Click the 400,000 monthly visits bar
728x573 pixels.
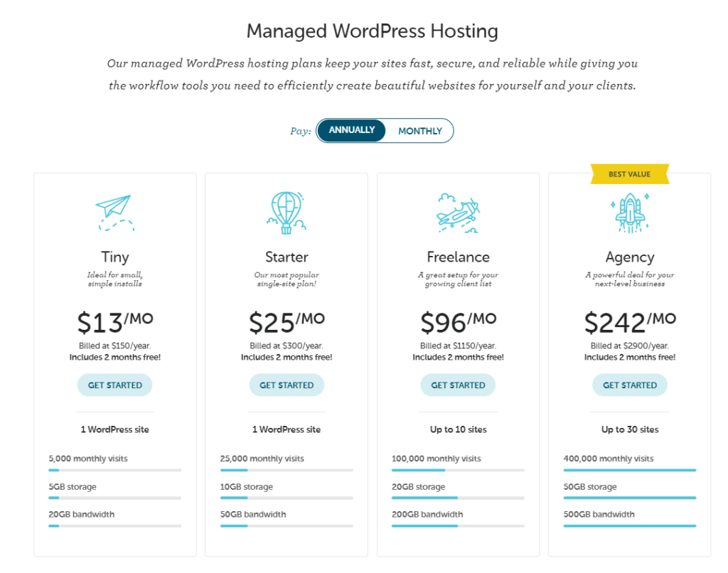[629, 470]
